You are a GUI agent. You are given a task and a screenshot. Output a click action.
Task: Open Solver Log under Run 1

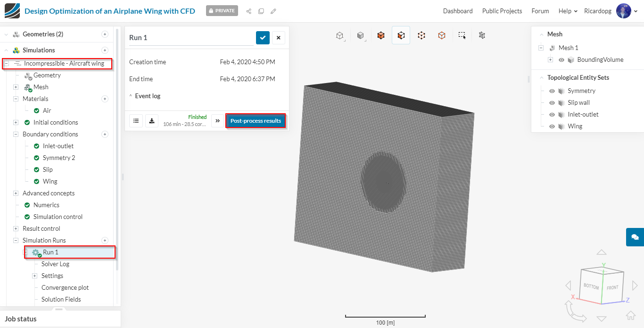(55, 264)
